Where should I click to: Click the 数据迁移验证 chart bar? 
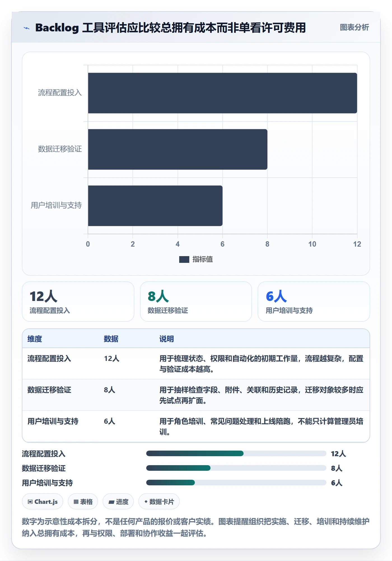178,149
